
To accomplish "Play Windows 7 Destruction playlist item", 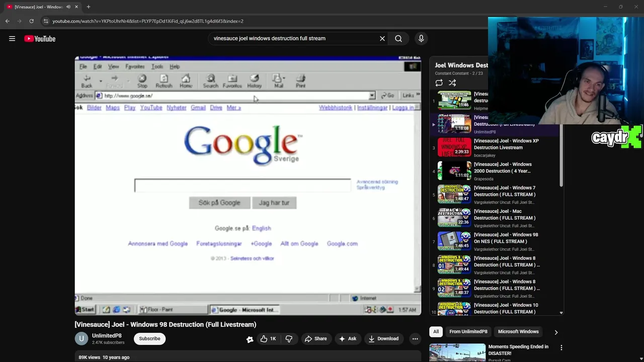I will [x=496, y=195].
